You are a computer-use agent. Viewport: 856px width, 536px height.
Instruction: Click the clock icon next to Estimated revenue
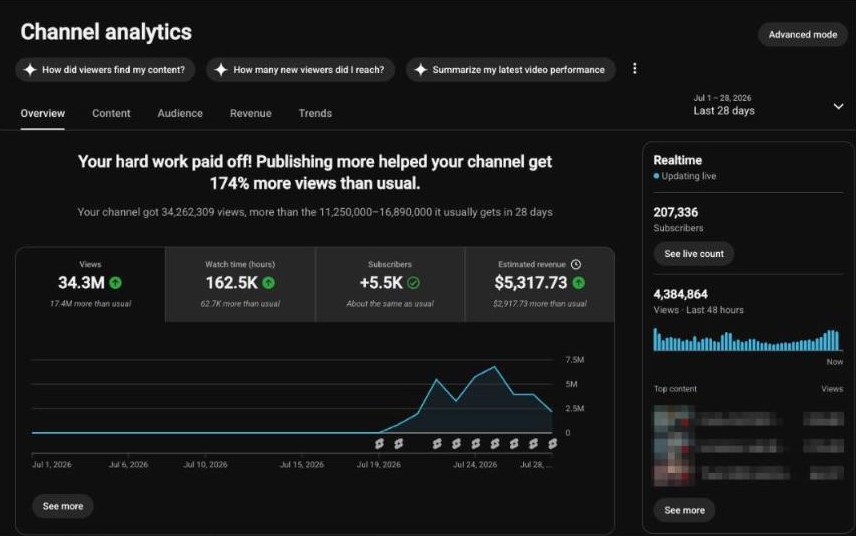coord(576,264)
